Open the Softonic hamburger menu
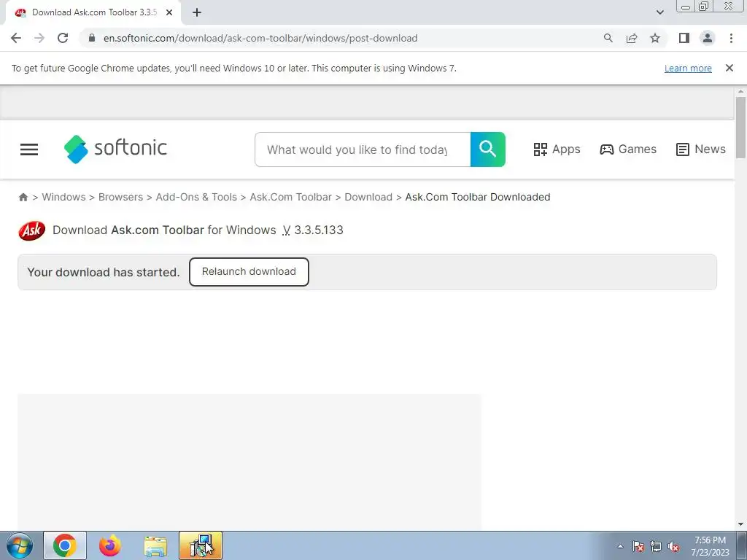The height and width of the screenshot is (560, 747). pos(29,149)
